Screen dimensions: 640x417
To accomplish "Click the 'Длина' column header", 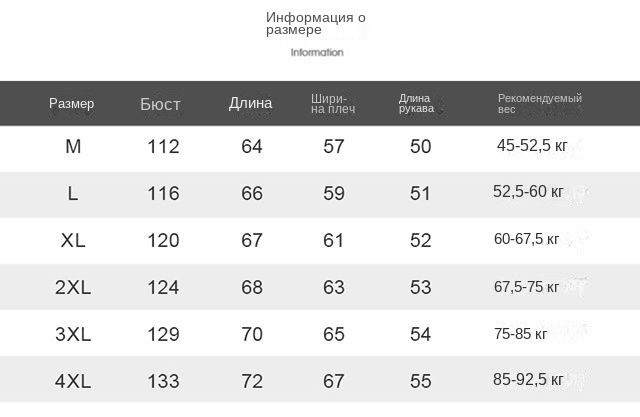I will 250,103.
